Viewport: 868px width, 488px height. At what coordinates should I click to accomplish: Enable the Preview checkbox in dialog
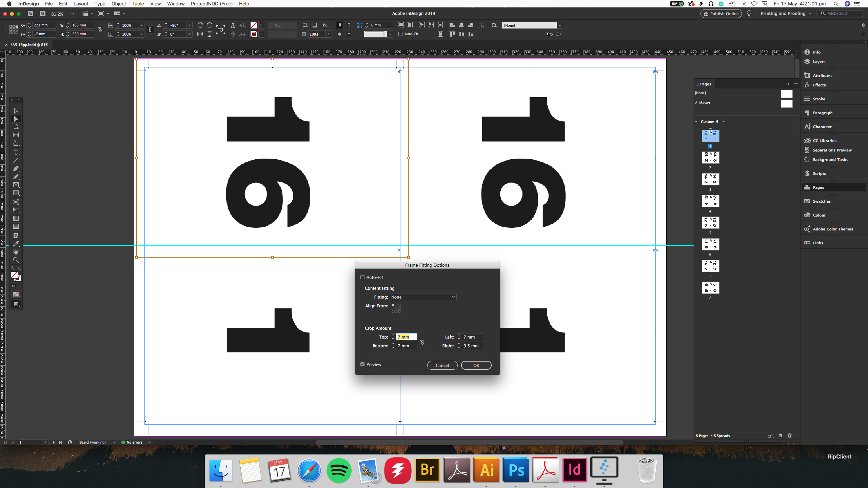coord(362,364)
